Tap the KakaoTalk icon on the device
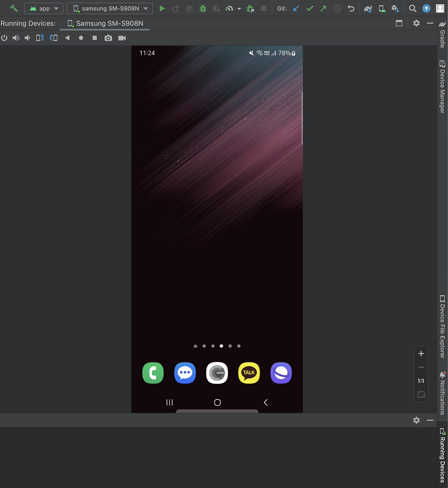The width and height of the screenshot is (448, 488). tap(249, 373)
